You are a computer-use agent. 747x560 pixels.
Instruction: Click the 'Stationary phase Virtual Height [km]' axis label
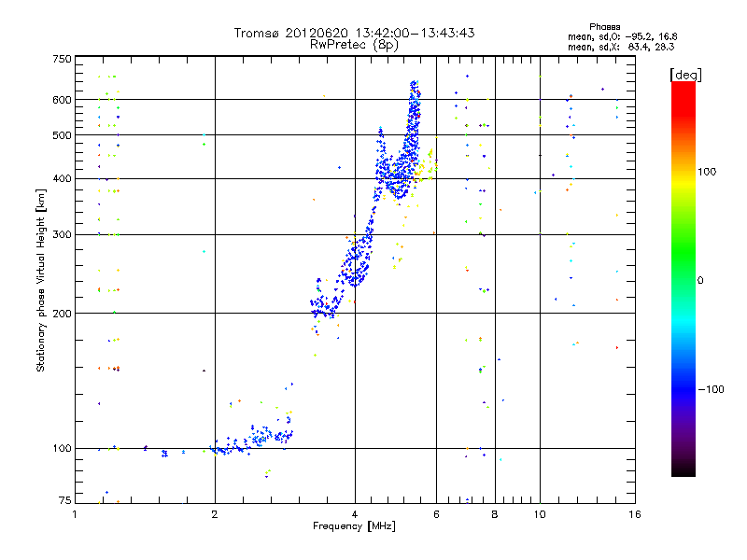pyautogui.click(x=40, y=280)
